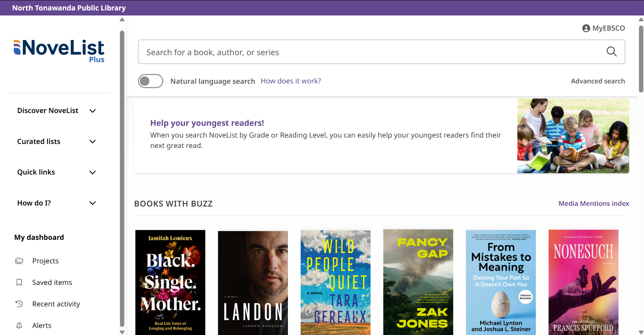The height and width of the screenshot is (335, 644).
Task: Click the Projects folder icon
Action: 19,261
